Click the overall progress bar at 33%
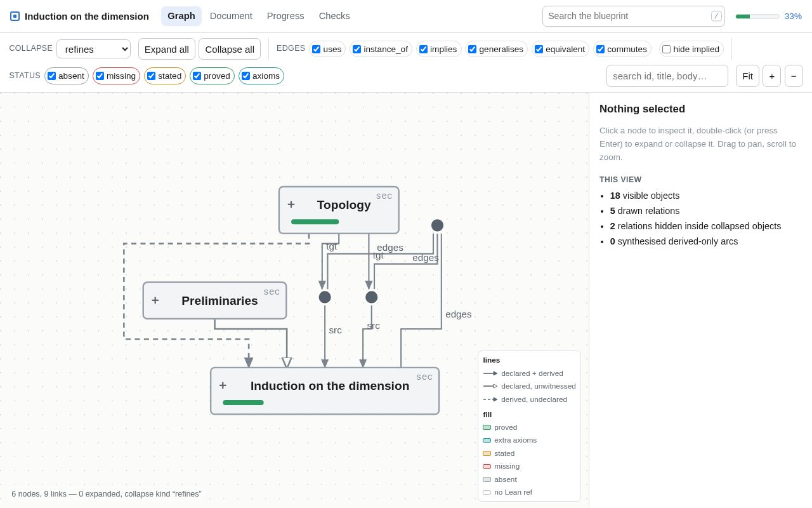 757,17
